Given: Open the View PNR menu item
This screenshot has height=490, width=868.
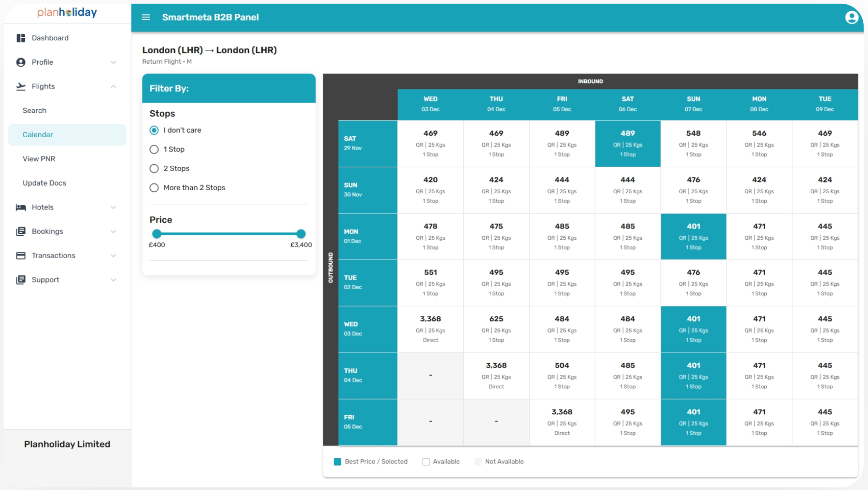Looking at the screenshot, I should click(39, 159).
